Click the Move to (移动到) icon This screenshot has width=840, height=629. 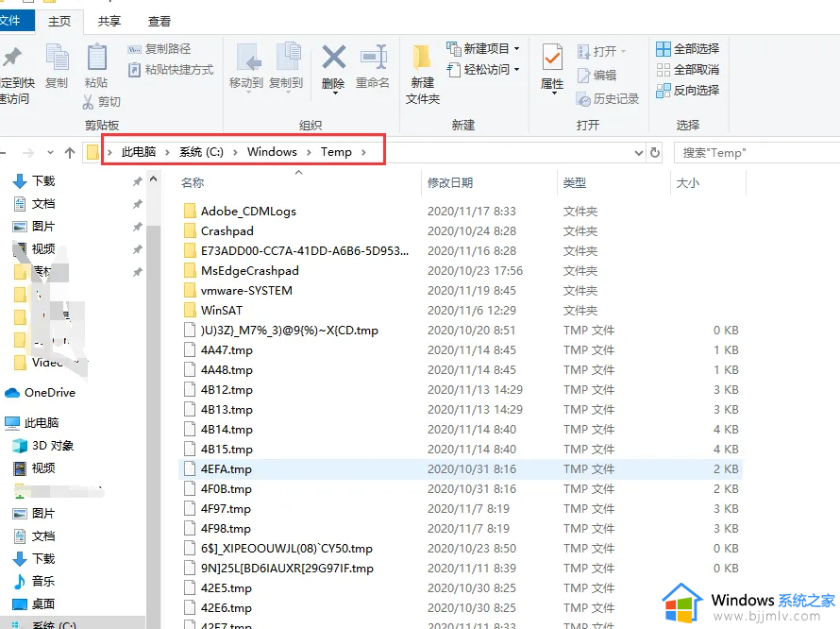pyautogui.click(x=247, y=57)
